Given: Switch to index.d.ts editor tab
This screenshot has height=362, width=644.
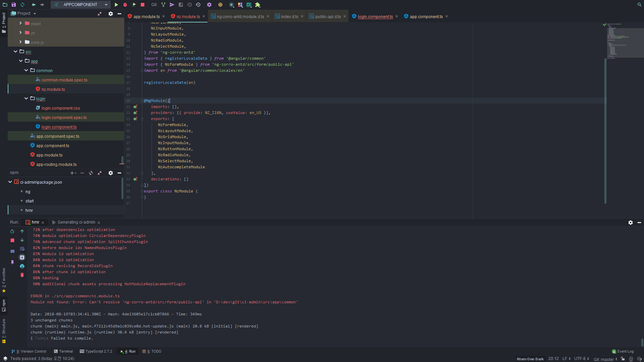Looking at the screenshot, I should tap(289, 16).
